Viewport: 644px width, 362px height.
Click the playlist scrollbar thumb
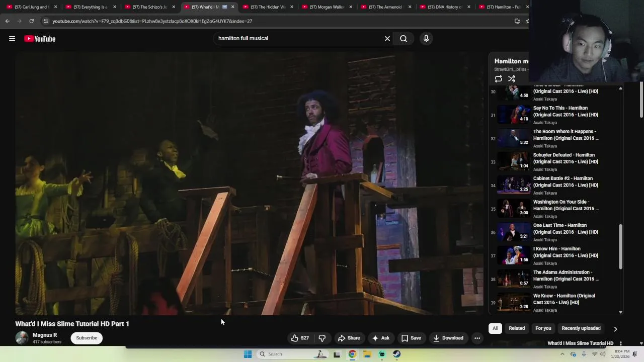click(620, 246)
